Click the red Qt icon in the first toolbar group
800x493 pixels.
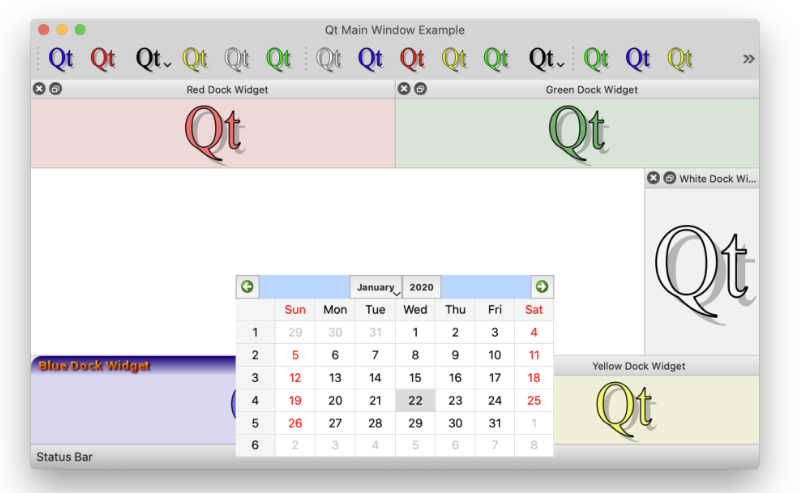[103, 59]
